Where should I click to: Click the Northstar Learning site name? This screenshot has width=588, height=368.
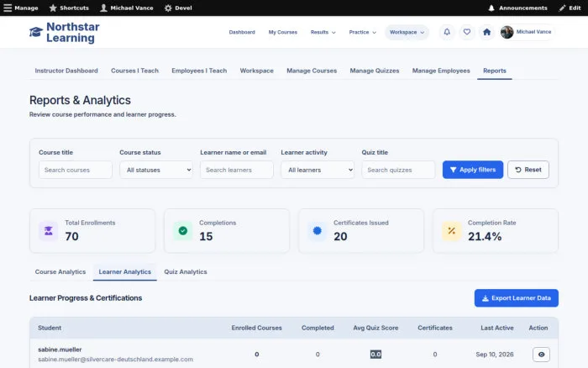point(73,32)
